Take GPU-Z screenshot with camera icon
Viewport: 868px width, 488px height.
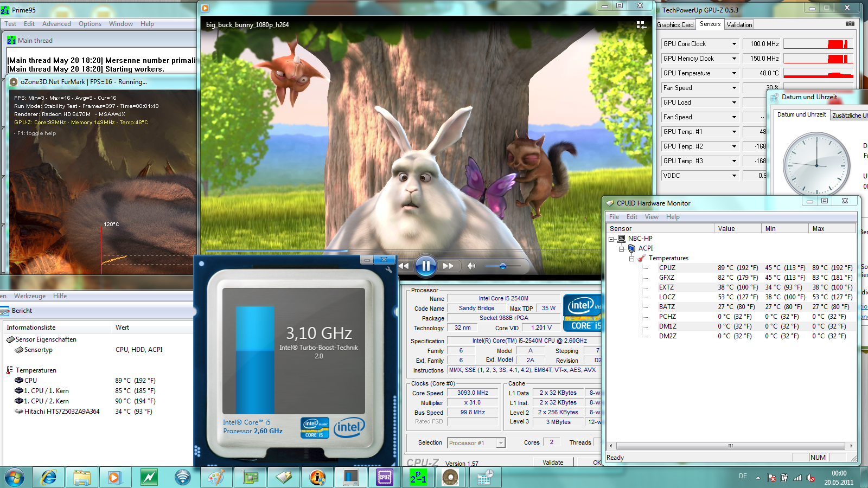coord(850,24)
